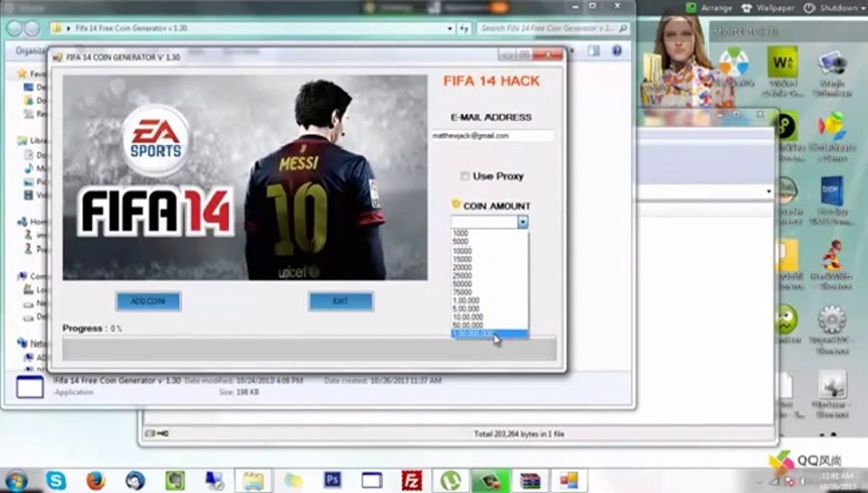Open the Photoshop taskbar icon
The image size is (868, 493).
coord(333,480)
